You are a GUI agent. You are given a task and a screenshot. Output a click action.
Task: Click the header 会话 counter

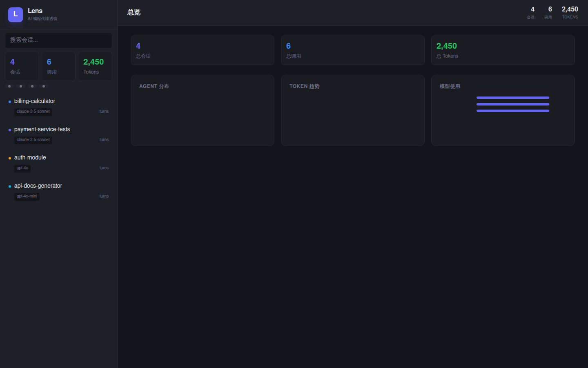(531, 12)
